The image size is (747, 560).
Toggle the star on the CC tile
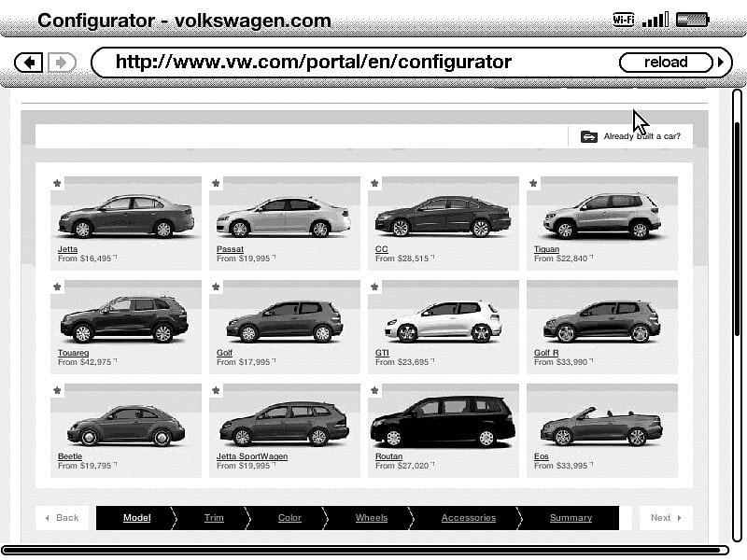tap(374, 184)
